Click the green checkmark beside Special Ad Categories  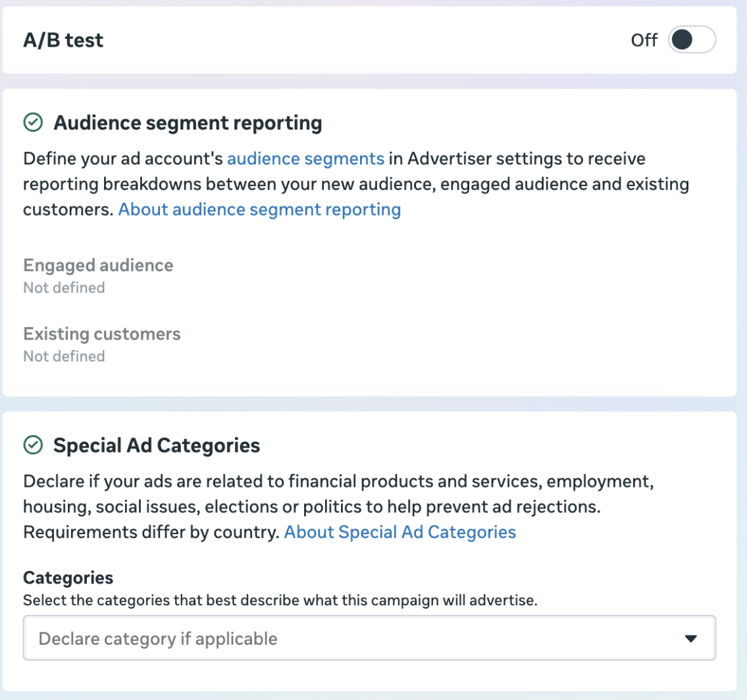[x=33, y=445]
